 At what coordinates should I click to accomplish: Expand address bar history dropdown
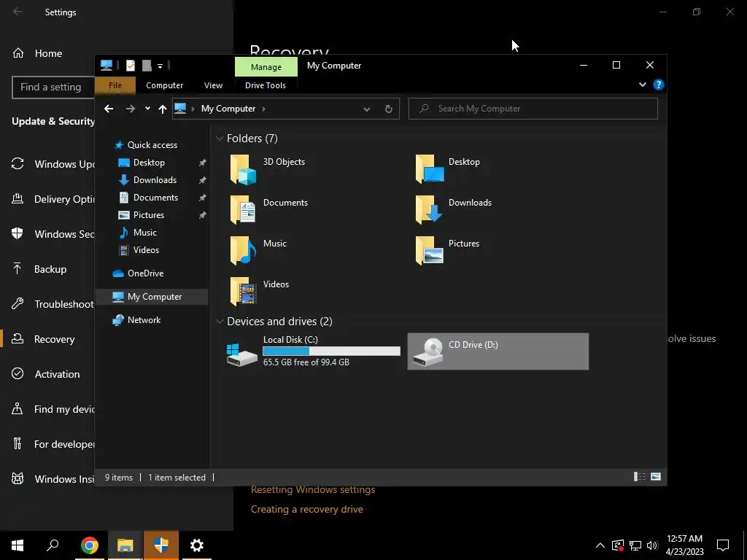(367, 109)
